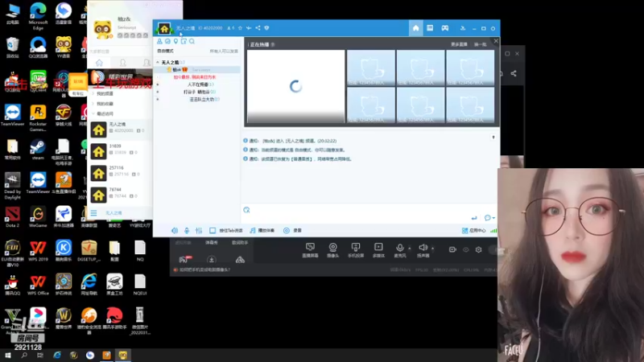The width and height of the screenshot is (644, 362).
Task: Open the WeGame desktop shortcut
Action: (38, 217)
